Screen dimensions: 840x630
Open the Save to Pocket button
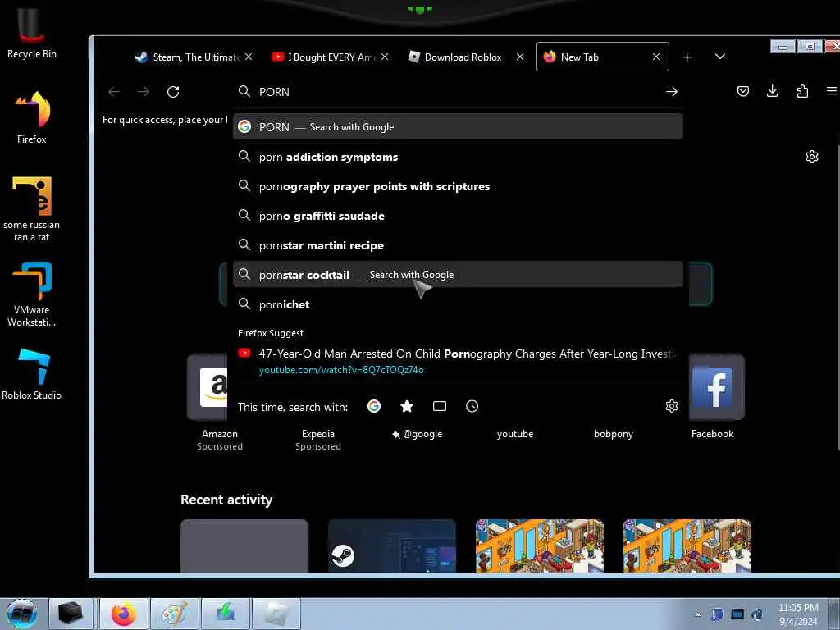(743, 91)
